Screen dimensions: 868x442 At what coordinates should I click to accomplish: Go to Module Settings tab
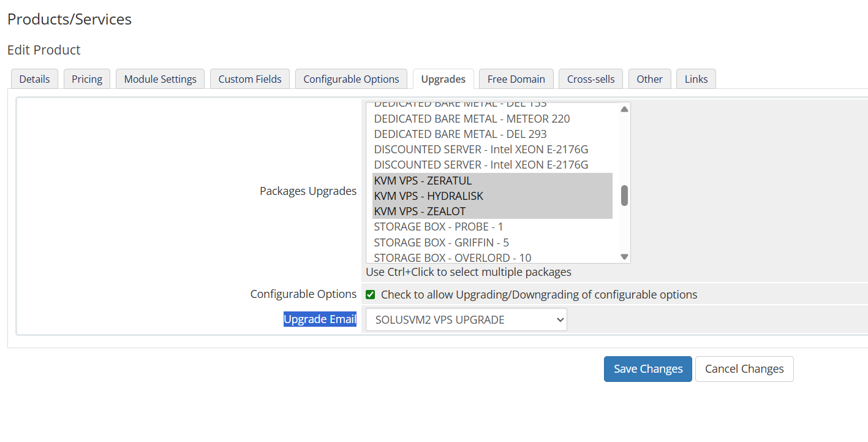(x=160, y=79)
